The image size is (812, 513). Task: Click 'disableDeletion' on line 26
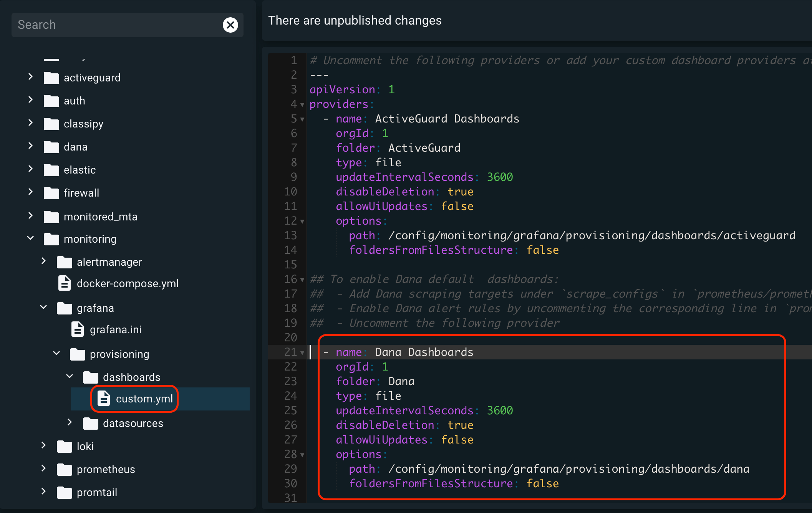tap(385, 425)
